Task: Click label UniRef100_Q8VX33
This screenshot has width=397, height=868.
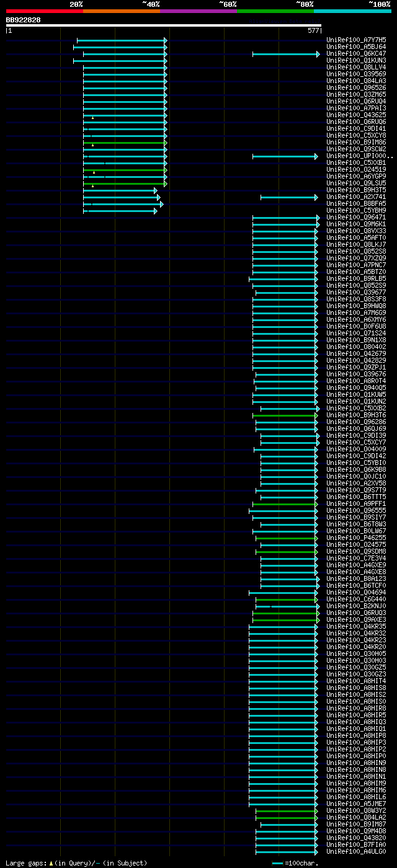Action: click(x=356, y=231)
